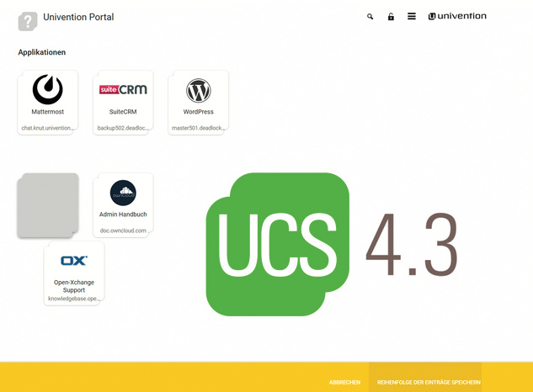Click Reihenfolge der Einträge speichern
533x392 pixels.
[x=429, y=382]
